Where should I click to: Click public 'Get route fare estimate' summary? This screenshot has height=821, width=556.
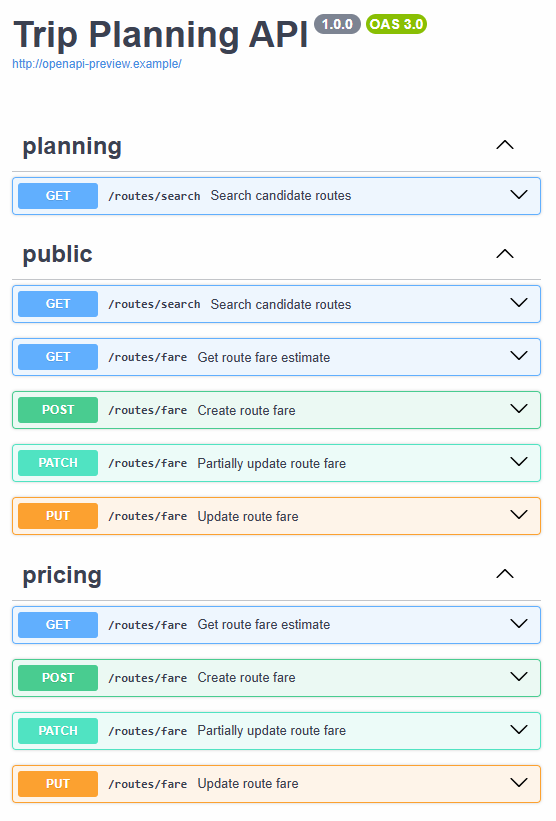click(x=264, y=358)
